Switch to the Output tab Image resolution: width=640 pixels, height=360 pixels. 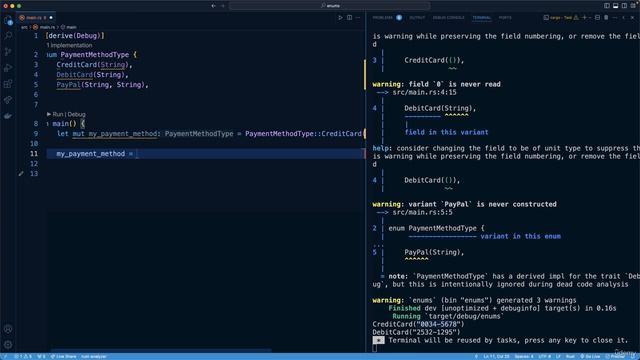[417, 18]
